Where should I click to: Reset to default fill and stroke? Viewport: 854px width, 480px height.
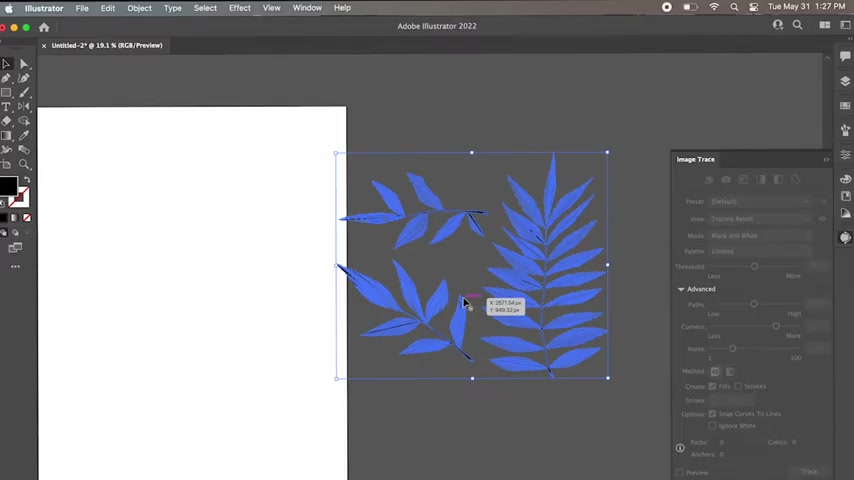3,203
